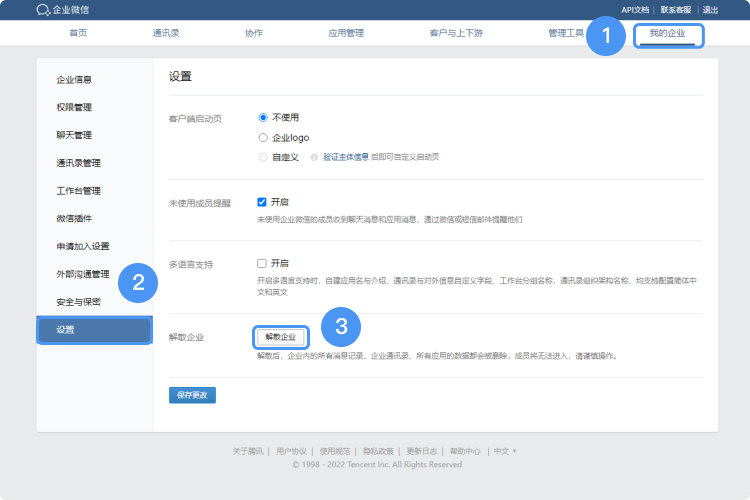
Task: Expand the 中文 language dropdown in footer
Action: coord(505,451)
